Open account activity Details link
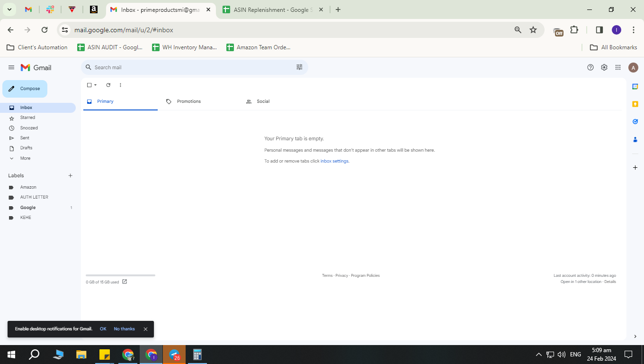Screen dimensions: 644x364 tap(610, 282)
